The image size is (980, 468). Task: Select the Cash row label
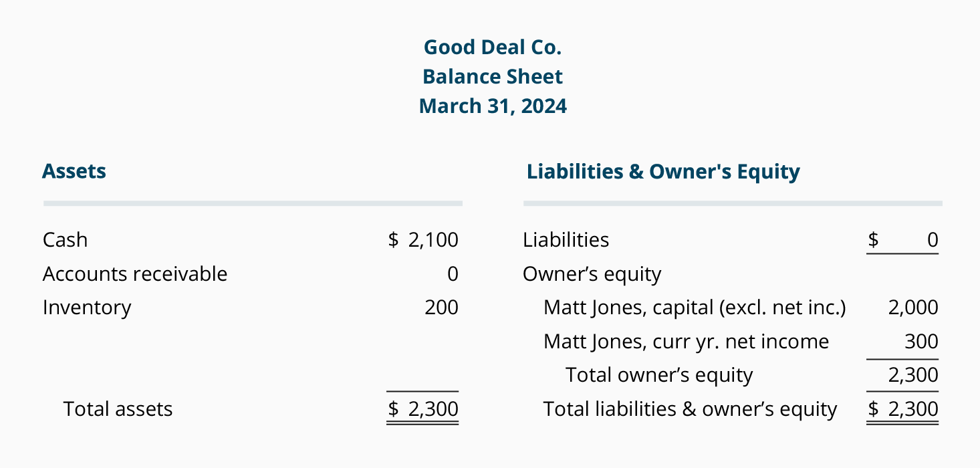tap(65, 240)
